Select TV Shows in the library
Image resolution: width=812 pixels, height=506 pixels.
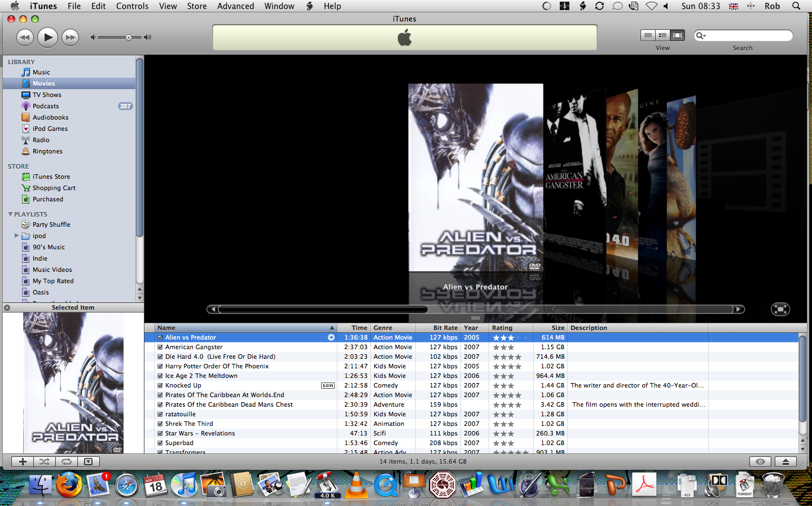click(x=46, y=95)
